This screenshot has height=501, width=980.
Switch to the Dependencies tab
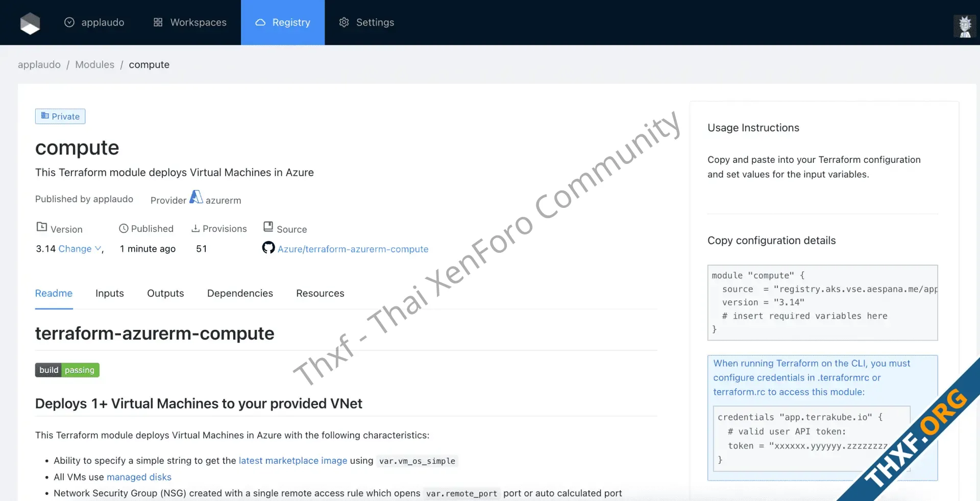click(x=240, y=293)
